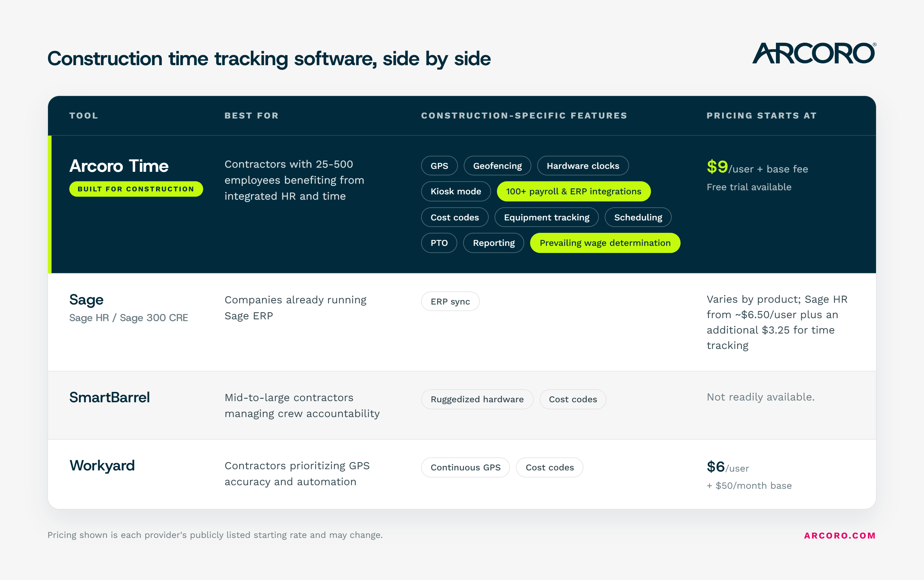The height and width of the screenshot is (580, 924).
Task: Select the Arcoro Time tool name
Action: [x=119, y=166]
